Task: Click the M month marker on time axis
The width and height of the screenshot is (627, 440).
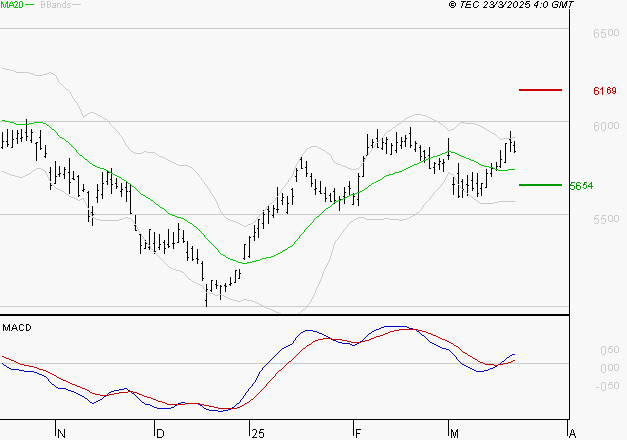Action: (x=454, y=434)
